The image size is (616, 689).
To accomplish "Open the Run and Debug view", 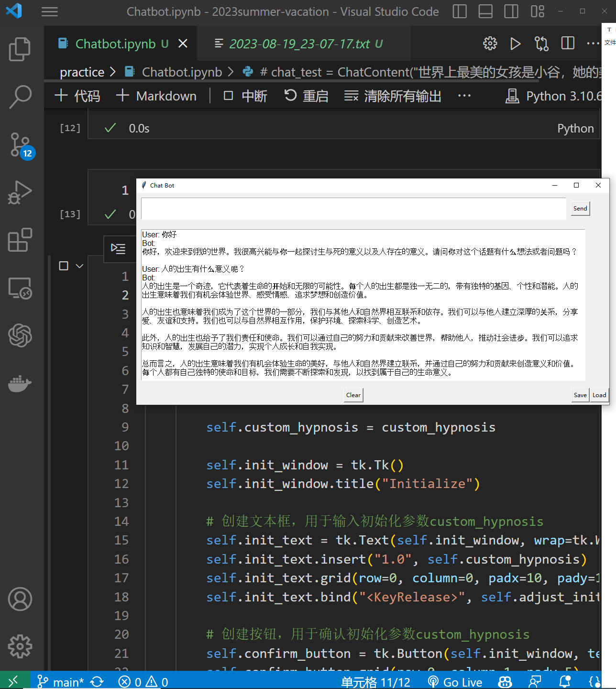I will 20,192.
